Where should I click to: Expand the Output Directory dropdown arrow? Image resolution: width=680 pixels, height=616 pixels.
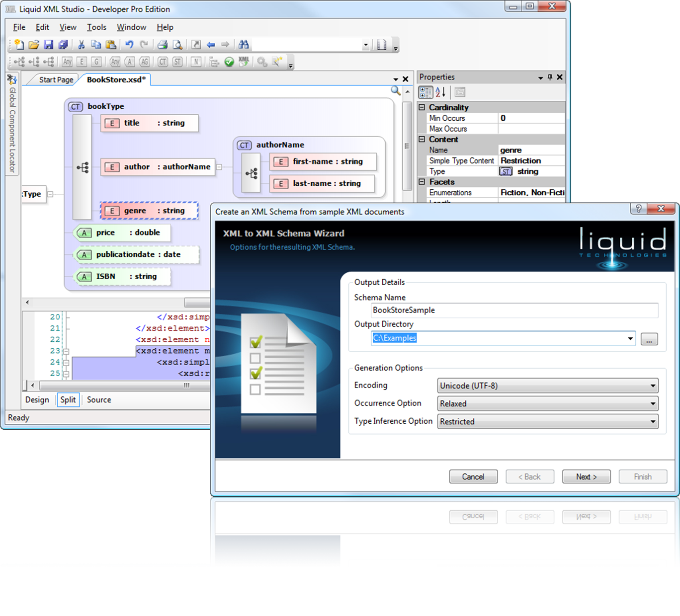pos(630,338)
